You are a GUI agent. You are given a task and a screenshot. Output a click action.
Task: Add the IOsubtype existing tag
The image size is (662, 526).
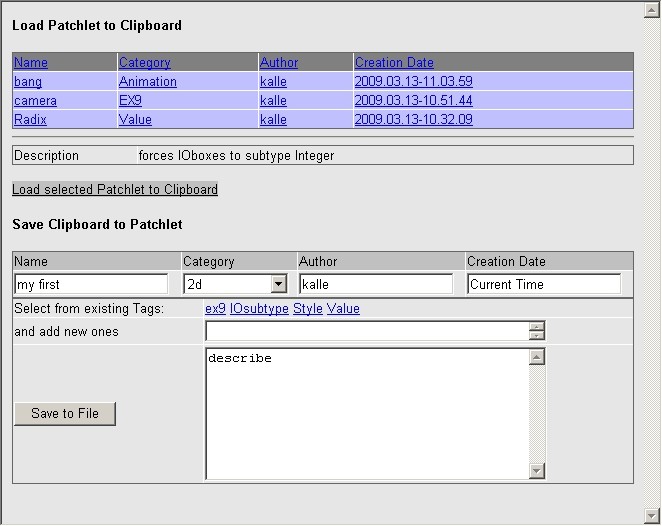pos(259,309)
